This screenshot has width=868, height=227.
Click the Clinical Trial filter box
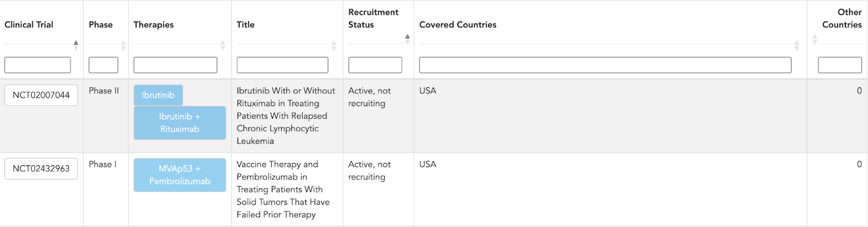pos(37,65)
